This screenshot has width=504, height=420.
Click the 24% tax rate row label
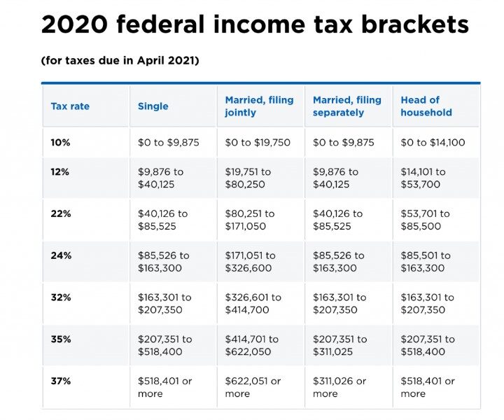pyautogui.click(x=61, y=255)
